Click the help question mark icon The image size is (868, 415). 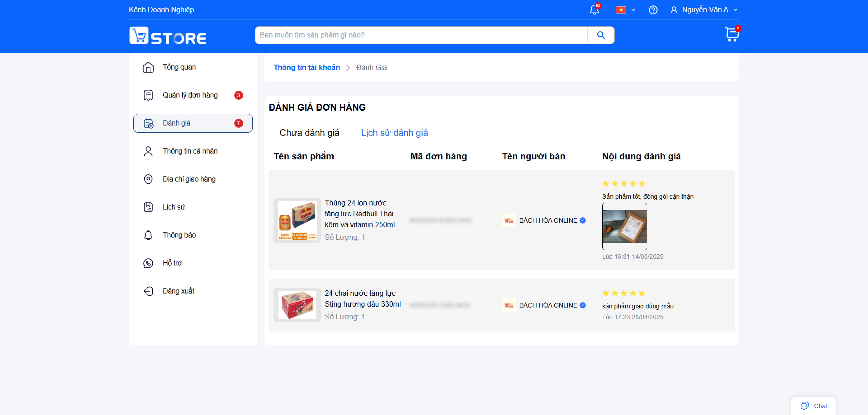(x=653, y=10)
